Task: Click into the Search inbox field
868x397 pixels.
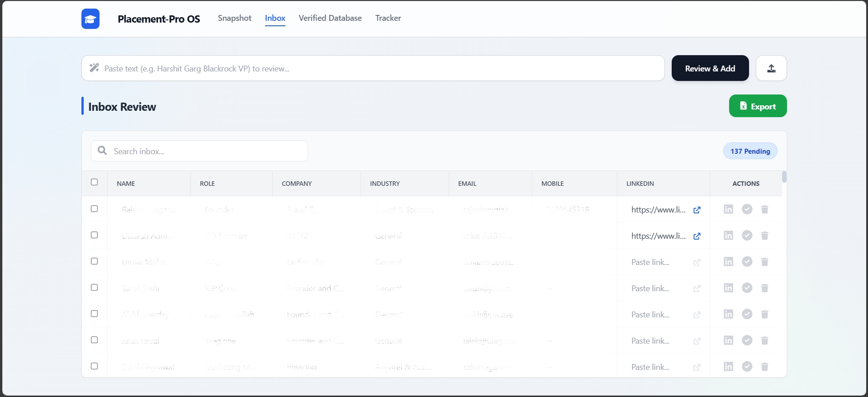Action: coord(199,151)
